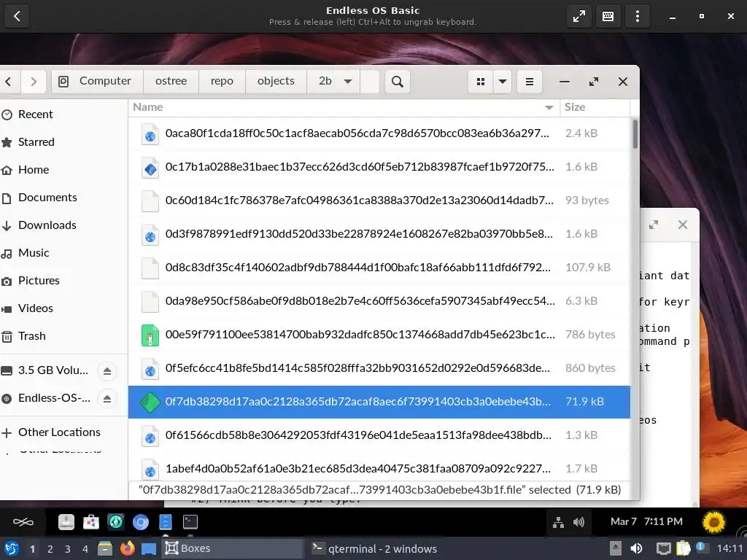Open the file manager search

tap(398, 82)
